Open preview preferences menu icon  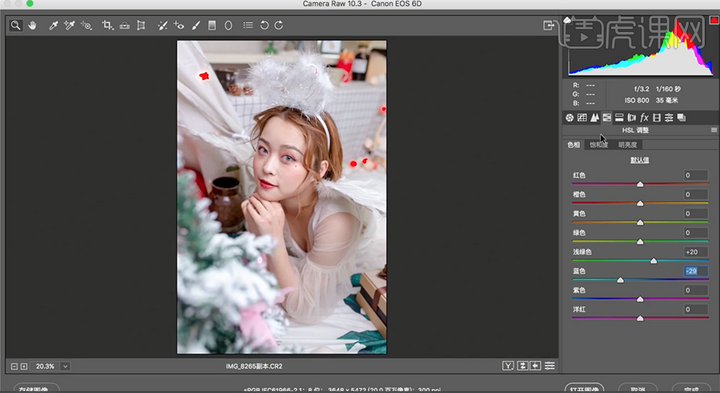550,366
